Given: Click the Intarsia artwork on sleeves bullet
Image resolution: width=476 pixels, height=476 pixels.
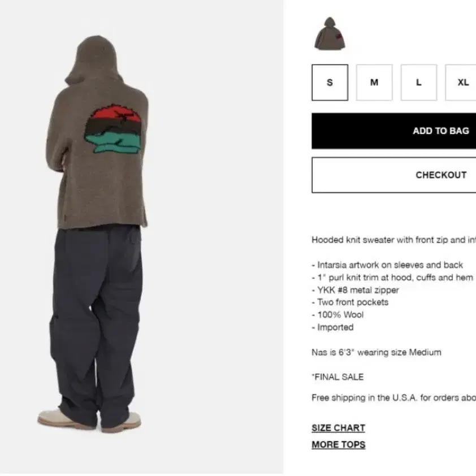Looking at the screenshot, I should click(x=387, y=265).
